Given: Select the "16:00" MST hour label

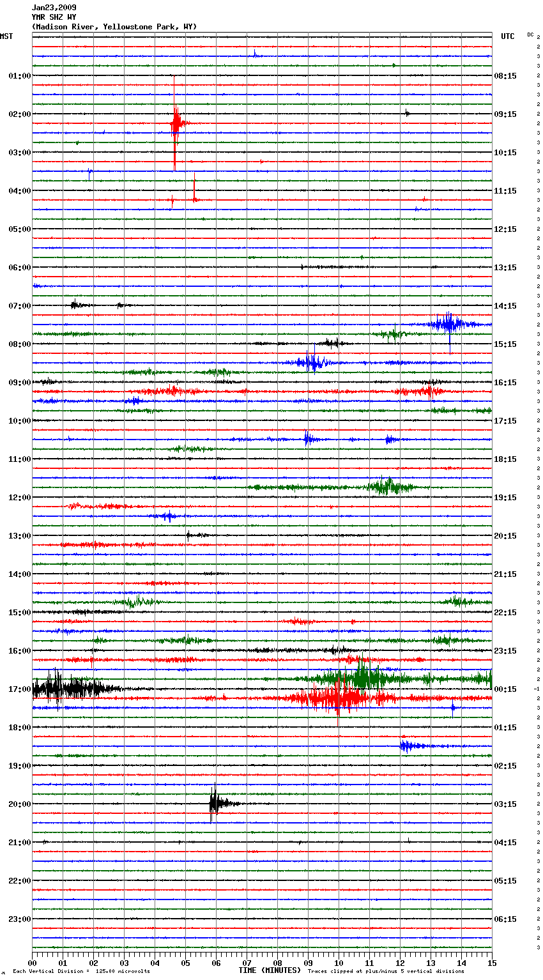Looking at the screenshot, I should tap(20, 651).
